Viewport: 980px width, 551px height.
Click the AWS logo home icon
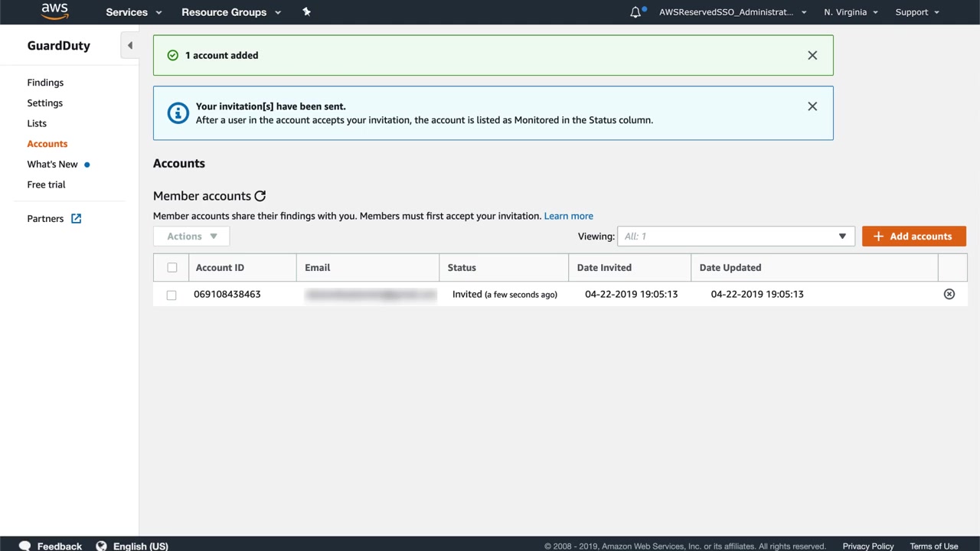pyautogui.click(x=54, y=11)
